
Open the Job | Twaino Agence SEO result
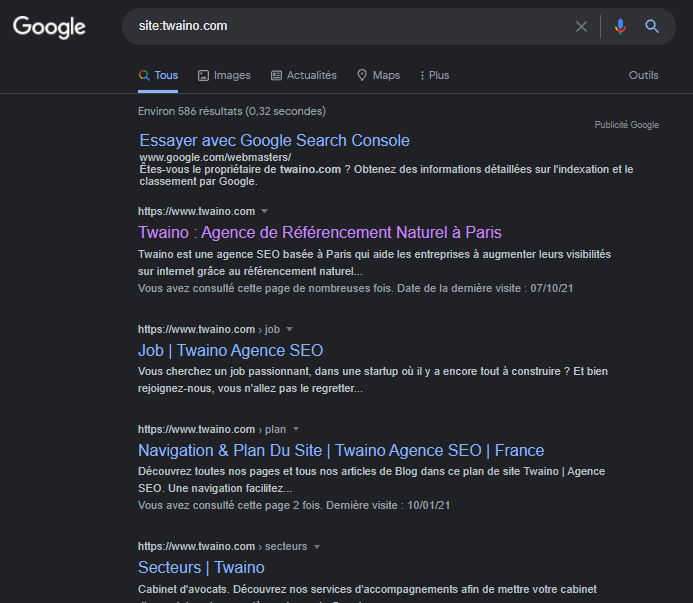pos(231,351)
